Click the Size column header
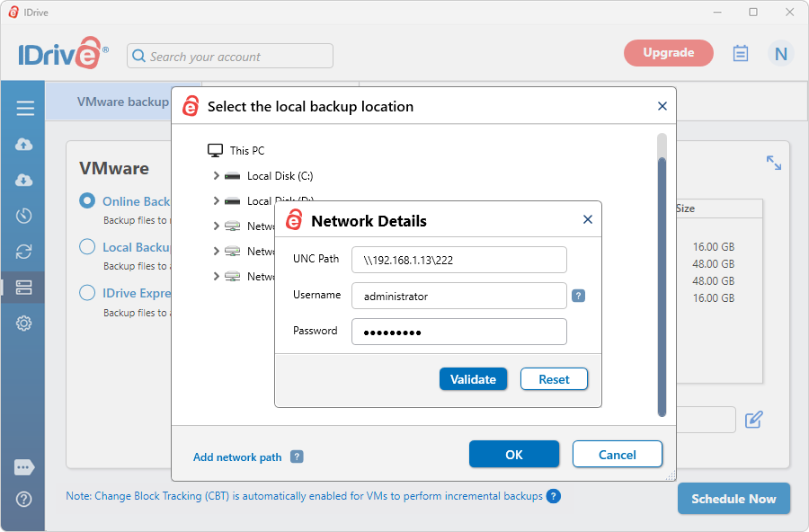 coord(685,208)
